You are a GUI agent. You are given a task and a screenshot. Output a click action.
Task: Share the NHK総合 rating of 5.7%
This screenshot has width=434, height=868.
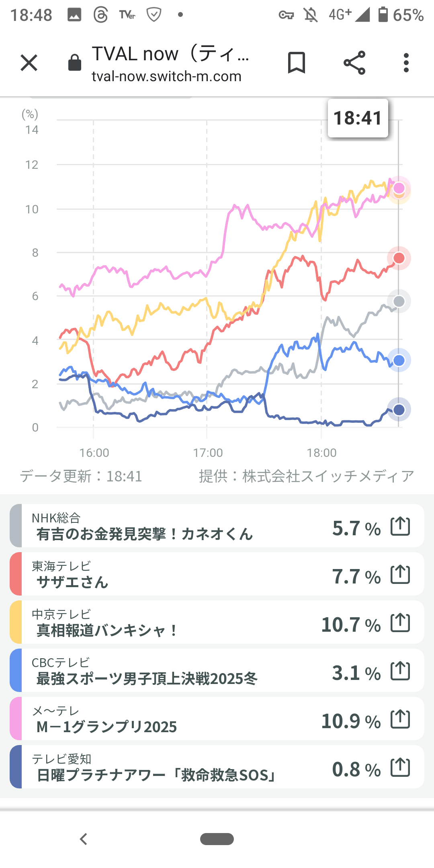pos(400,526)
